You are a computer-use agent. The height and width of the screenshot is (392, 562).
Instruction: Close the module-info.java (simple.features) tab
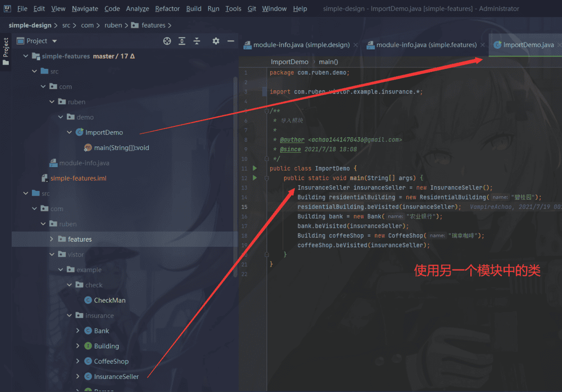pos(482,45)
